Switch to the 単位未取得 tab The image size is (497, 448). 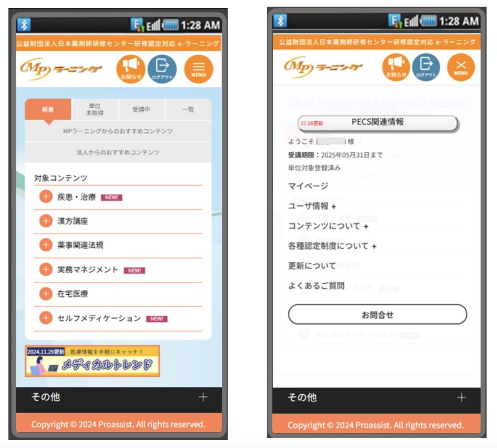pos(95,110)
